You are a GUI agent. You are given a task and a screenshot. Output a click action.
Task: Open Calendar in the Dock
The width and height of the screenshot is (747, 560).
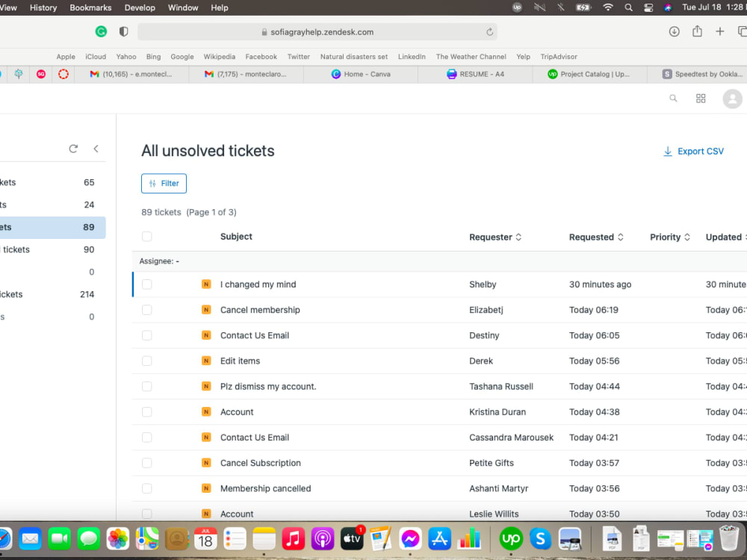[x=205, y=538]
